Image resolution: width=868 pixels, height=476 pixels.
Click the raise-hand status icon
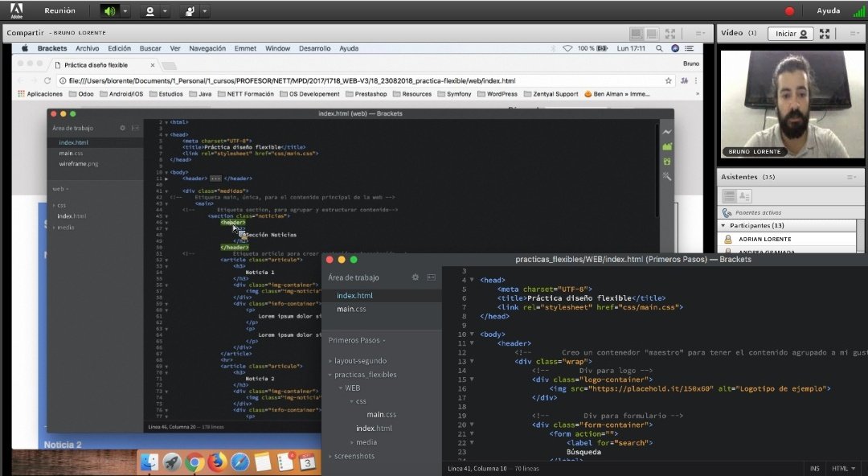click(190, 11)
